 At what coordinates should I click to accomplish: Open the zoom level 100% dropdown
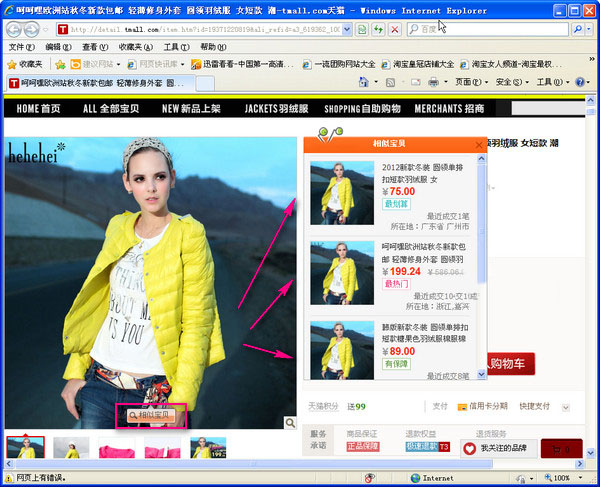(x=580, y=478)
